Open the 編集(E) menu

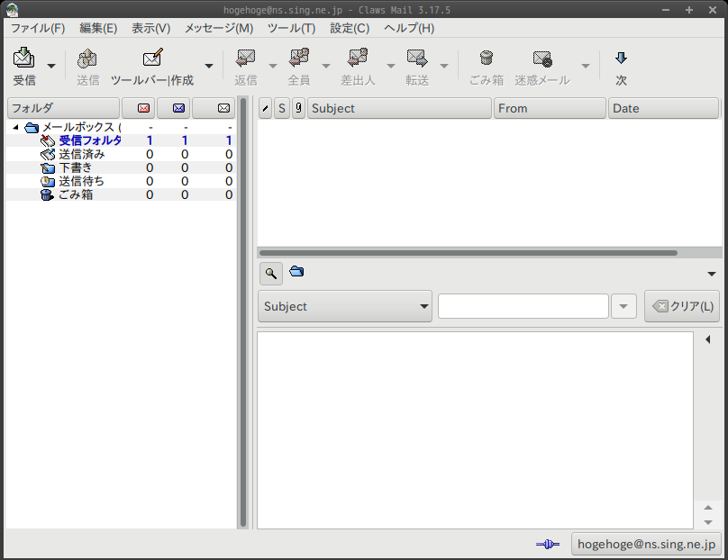coord(98,28)
